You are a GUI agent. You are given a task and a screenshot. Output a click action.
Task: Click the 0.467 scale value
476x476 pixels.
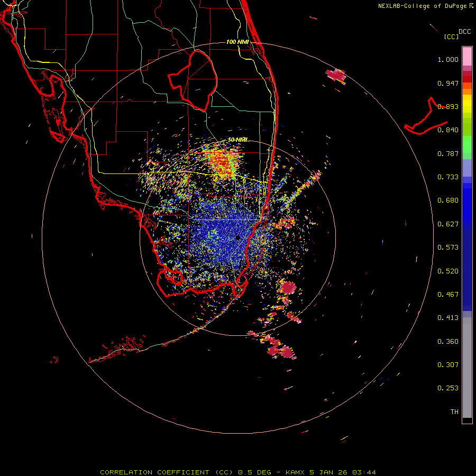[x=448, y=295]
